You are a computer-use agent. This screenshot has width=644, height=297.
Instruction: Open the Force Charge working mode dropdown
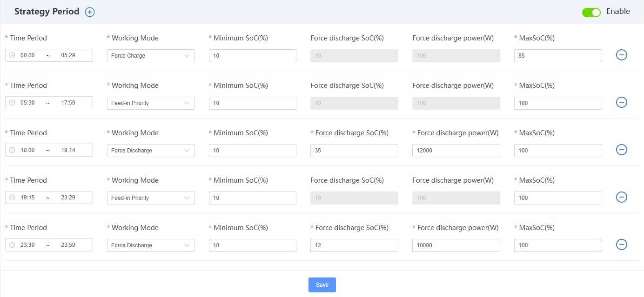click(151, 56)
